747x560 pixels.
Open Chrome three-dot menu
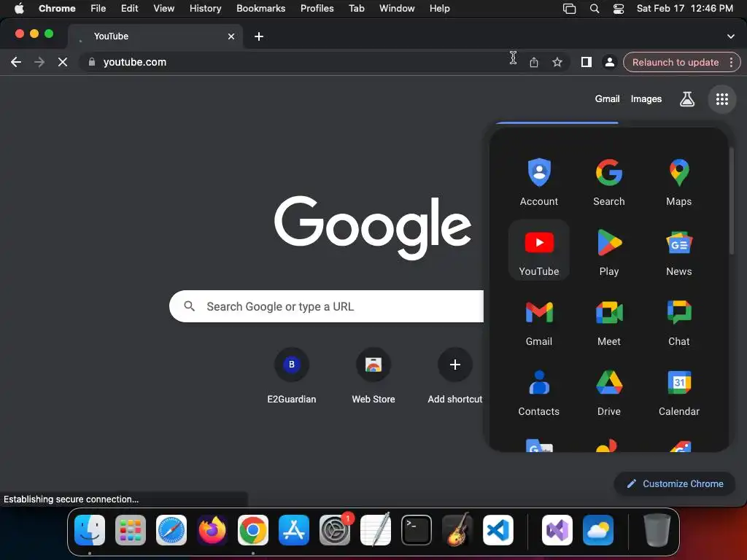point(731,62)
